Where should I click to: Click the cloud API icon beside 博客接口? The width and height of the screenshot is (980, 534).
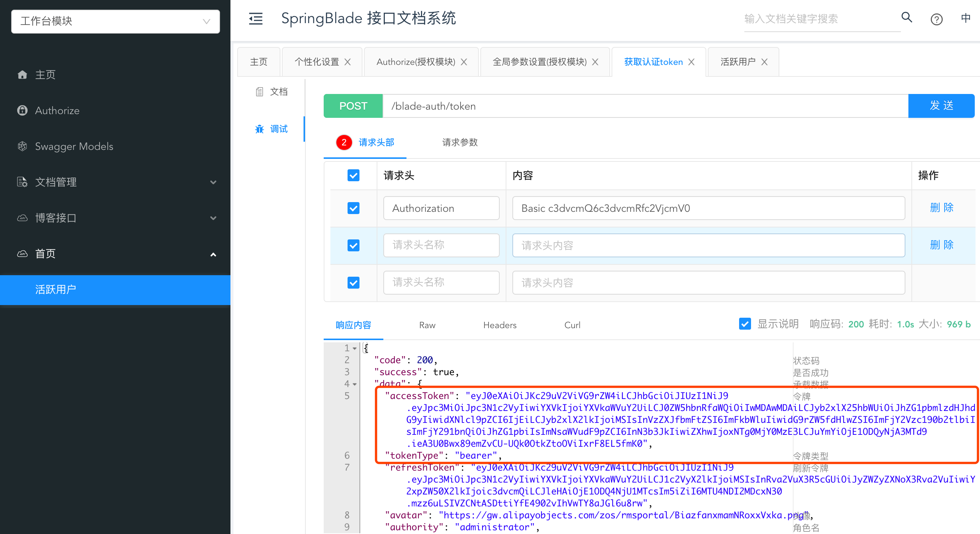(x=22, y=218)
